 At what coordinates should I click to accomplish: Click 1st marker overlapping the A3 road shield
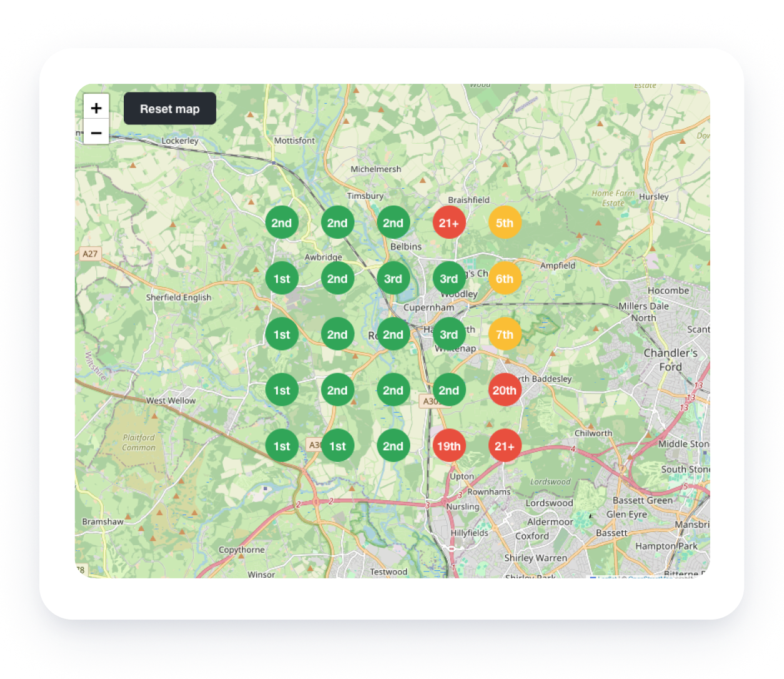coord(338,446)
